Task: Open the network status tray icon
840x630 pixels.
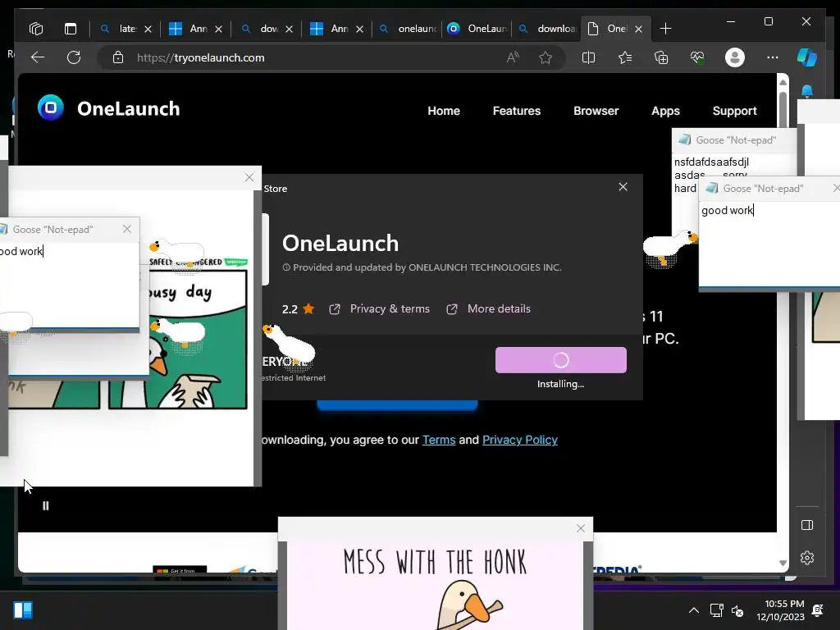Action: click(x=716, y=610)
